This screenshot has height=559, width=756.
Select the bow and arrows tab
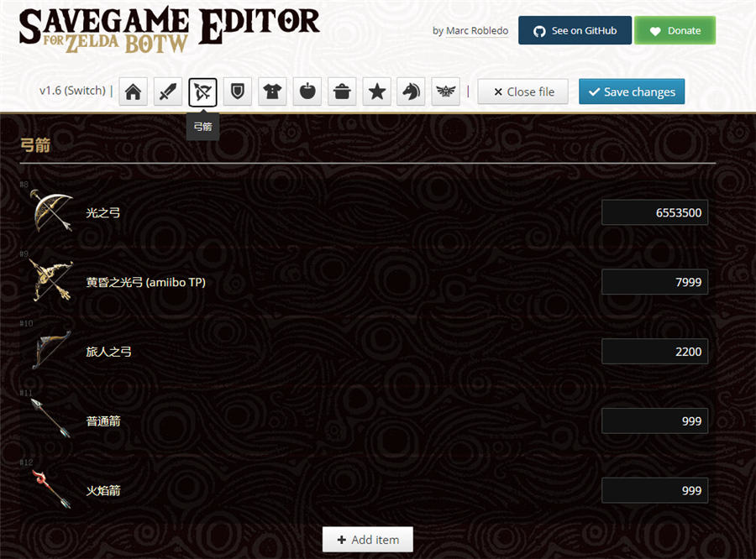coord(202,91)
